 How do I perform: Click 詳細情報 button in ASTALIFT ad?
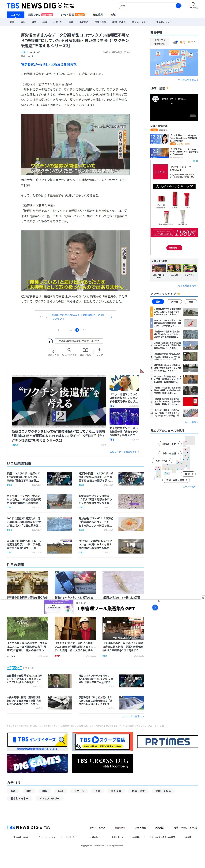point(174,248)
